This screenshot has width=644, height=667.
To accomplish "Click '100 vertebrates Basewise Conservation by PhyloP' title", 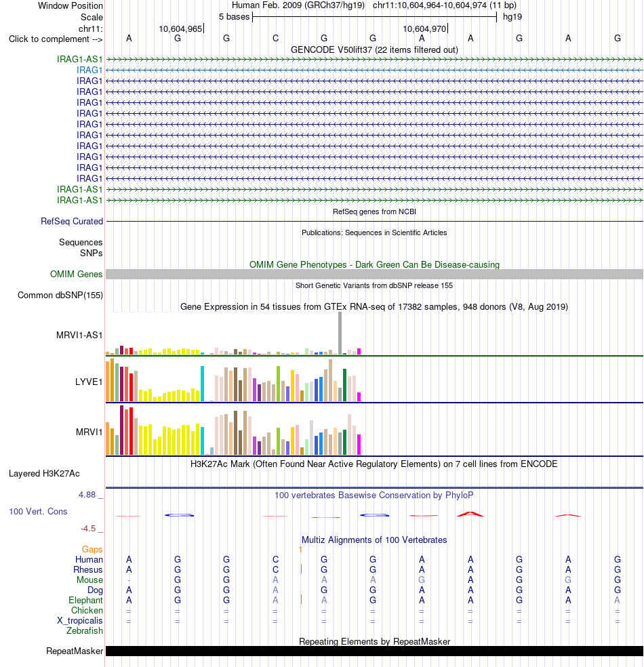I will pyautogui.click(x=374, y=495).
